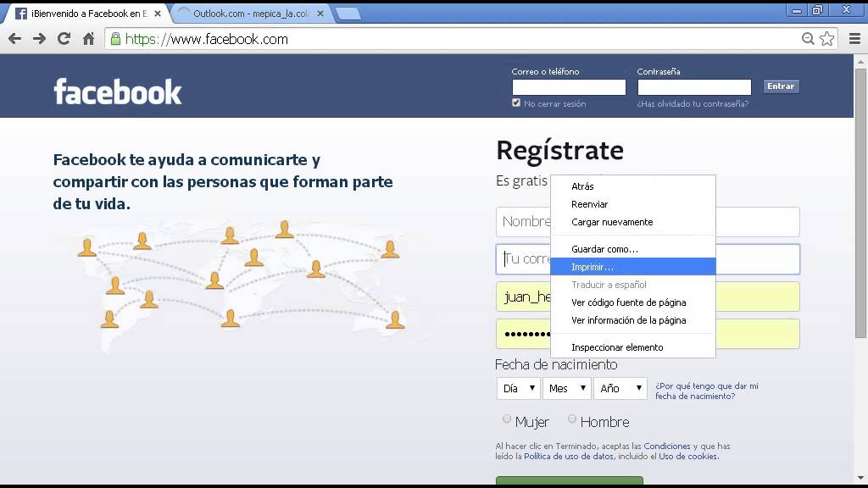Click the green padlock in the address bar

coord(115,39)
